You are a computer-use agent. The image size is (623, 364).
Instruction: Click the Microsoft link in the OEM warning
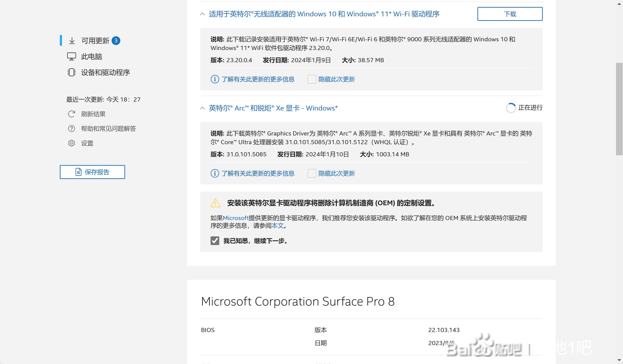point(236,218)
